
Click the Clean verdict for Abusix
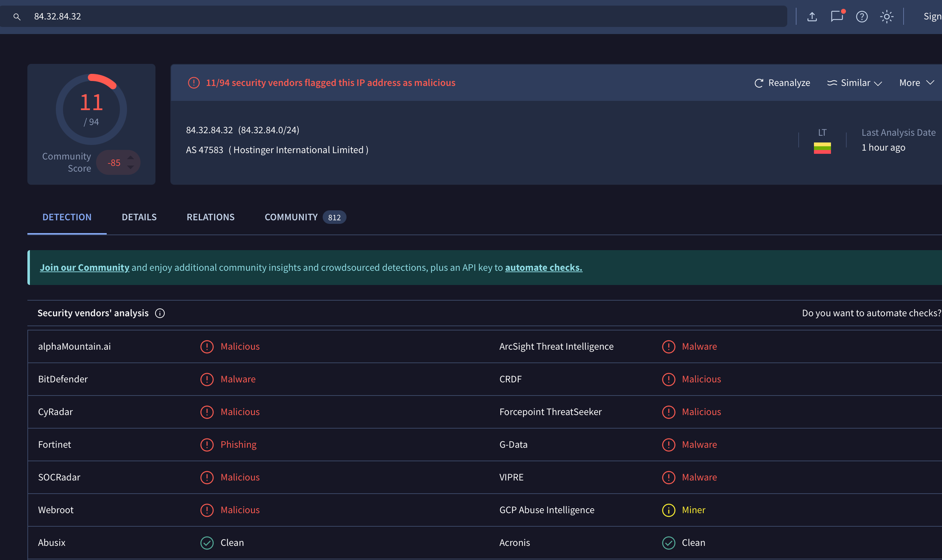[x=232, y=543]
